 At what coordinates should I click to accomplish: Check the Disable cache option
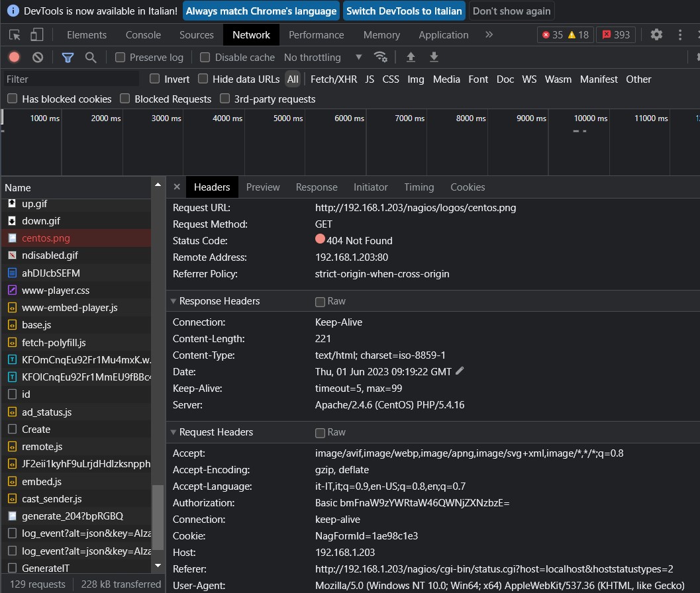205,58
